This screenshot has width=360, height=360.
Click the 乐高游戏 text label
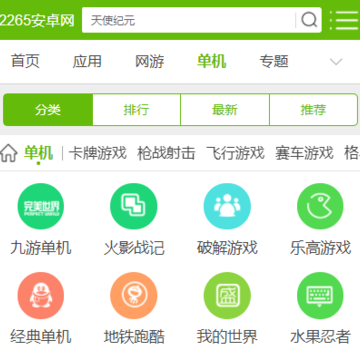coord(320,248)
